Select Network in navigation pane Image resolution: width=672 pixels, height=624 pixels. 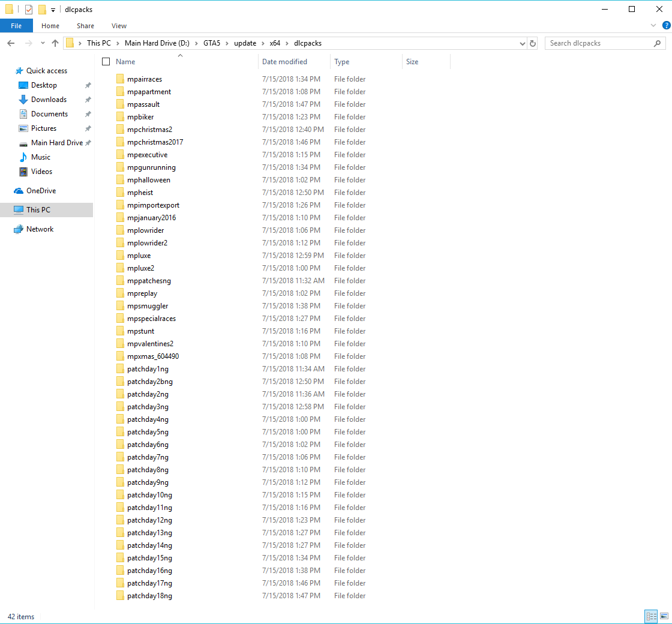click(40, 229)
